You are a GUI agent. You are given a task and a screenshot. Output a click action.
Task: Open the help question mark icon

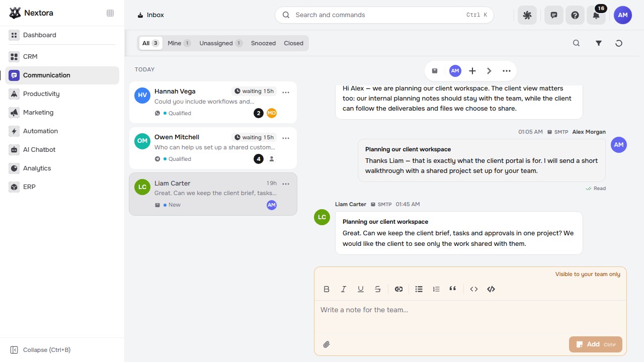click(x=575, y=15)
